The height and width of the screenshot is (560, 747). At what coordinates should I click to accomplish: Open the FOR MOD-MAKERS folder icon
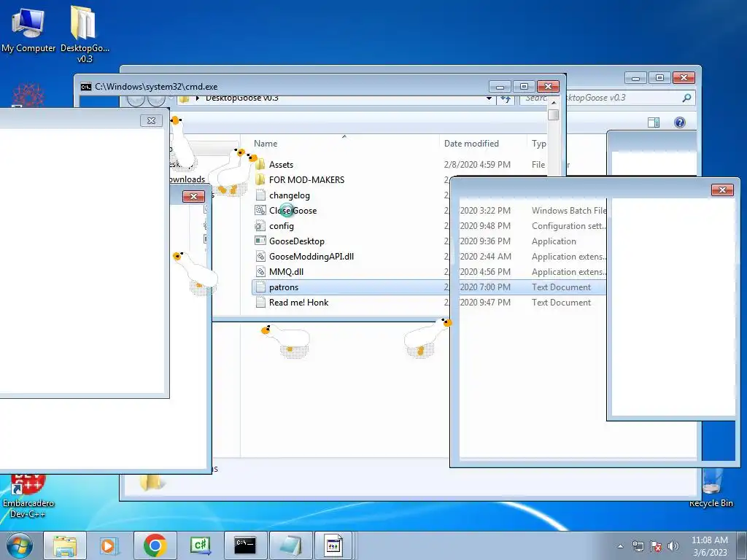tap(260, 179)
